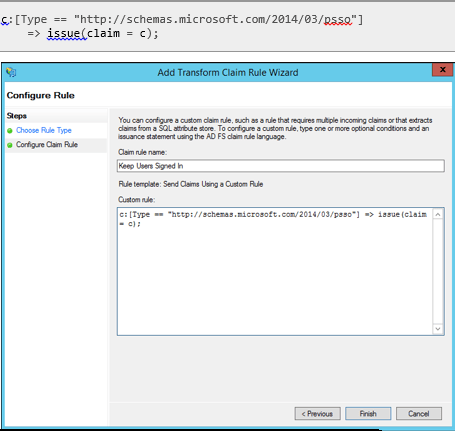Click the 'Custom rule:' label
Viewport: 455px width, 431px height.
coord(136,200)
